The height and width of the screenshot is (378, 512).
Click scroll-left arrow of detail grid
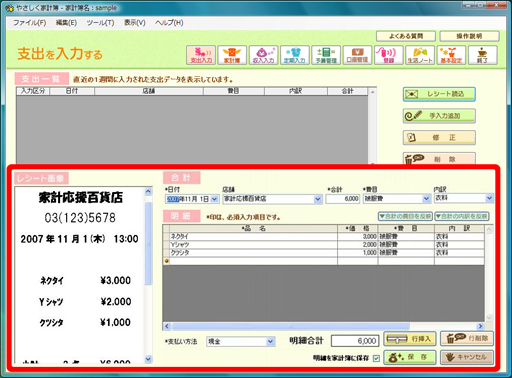coord(167,326)
